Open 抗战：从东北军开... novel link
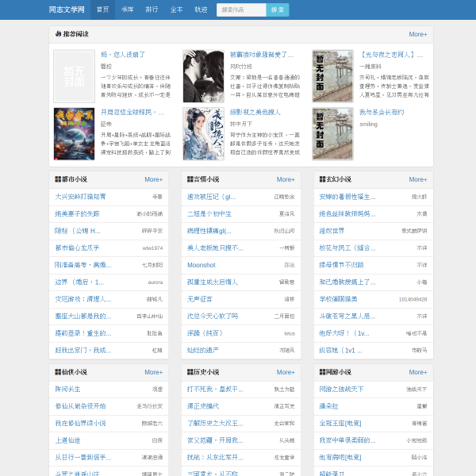 215,458
